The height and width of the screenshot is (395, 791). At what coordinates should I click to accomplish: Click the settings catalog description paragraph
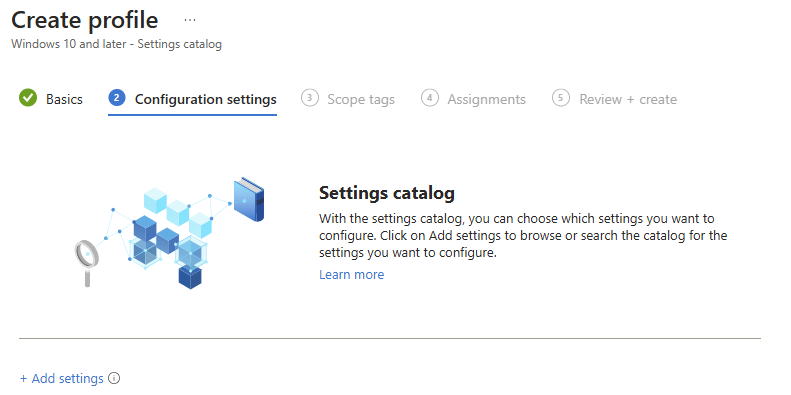(523, 236)
